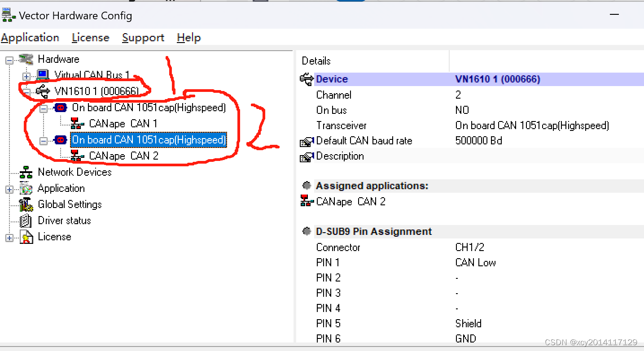644x351 pixels.
Task: Click the Device row header in Details
Action: (x=332, y=79)
